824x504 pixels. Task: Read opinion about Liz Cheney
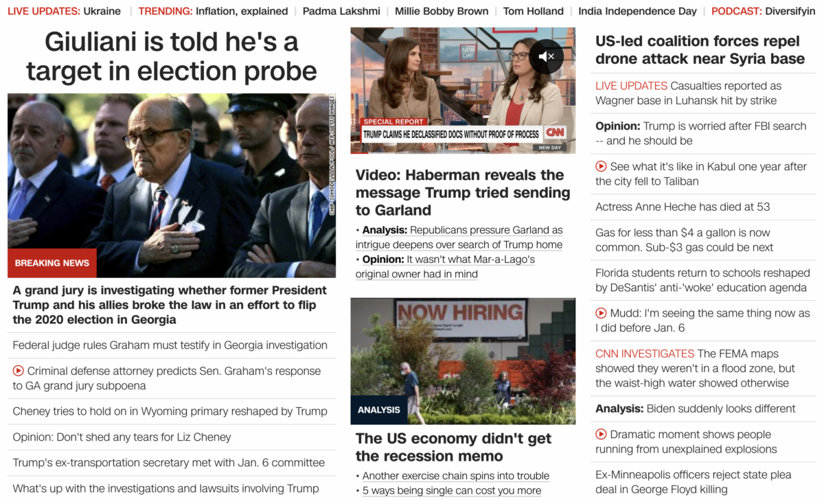(122, 437)
